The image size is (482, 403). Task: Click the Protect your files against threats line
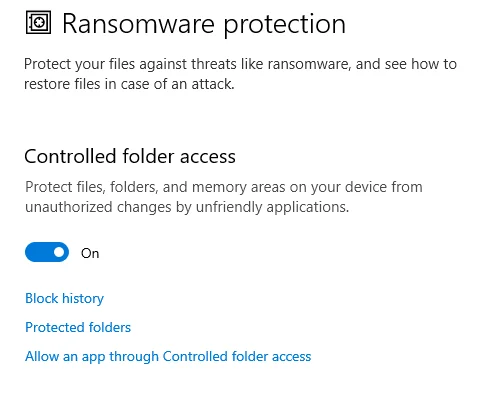pos(240,64)
